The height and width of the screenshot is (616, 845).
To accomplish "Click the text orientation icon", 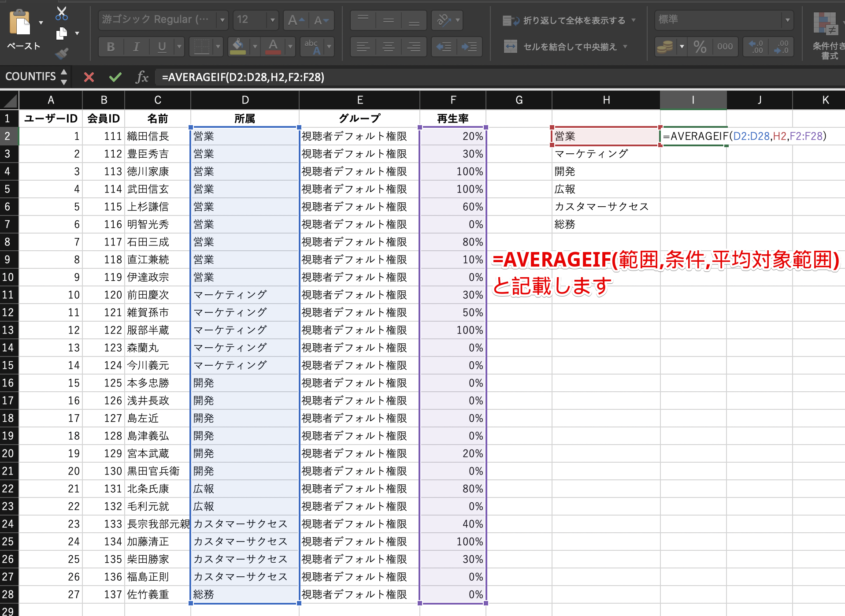I will click(444, 20).
